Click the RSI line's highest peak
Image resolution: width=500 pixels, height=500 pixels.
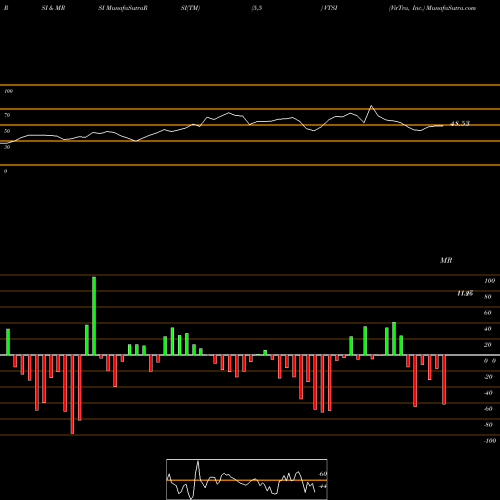pos(371,106)
